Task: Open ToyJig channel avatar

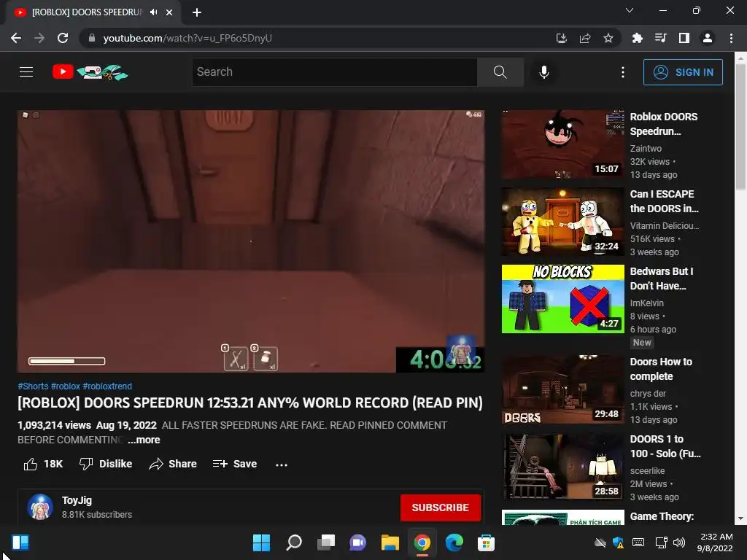Action: [40, 507]
